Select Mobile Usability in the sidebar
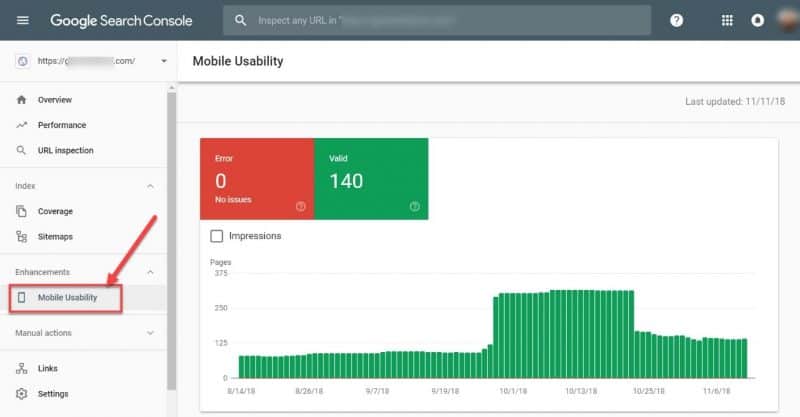The image size is (800, 417). point(65,298)
